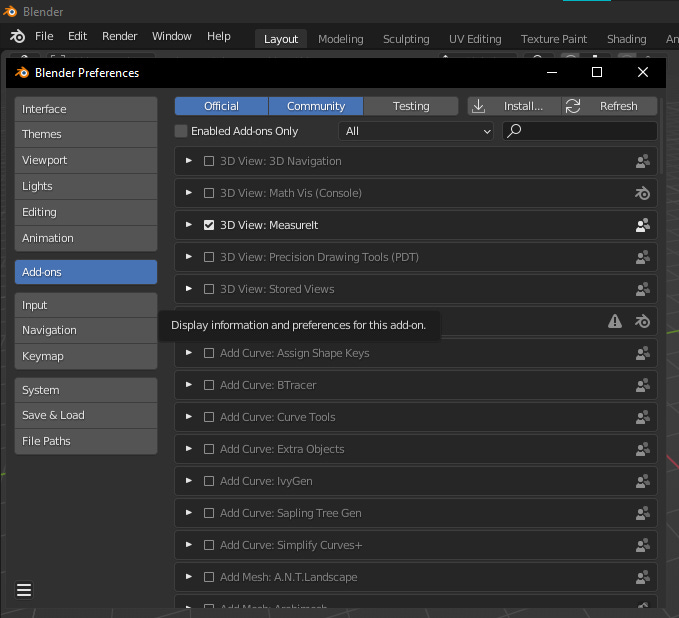Image resolution: width=679 pixels, height=618 pixels.
Task: Switch to the Sculpting workspace tab
Action: tap(406, 39)
